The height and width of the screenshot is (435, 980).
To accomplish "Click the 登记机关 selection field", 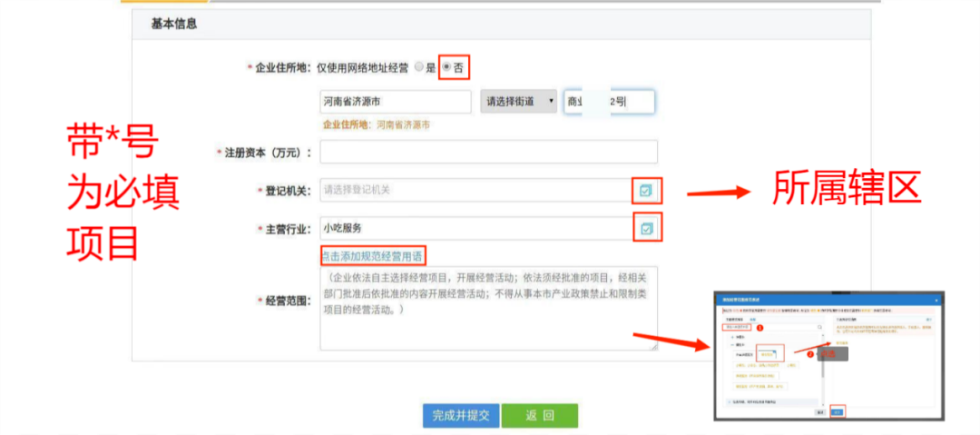I will tap(488, 191).
